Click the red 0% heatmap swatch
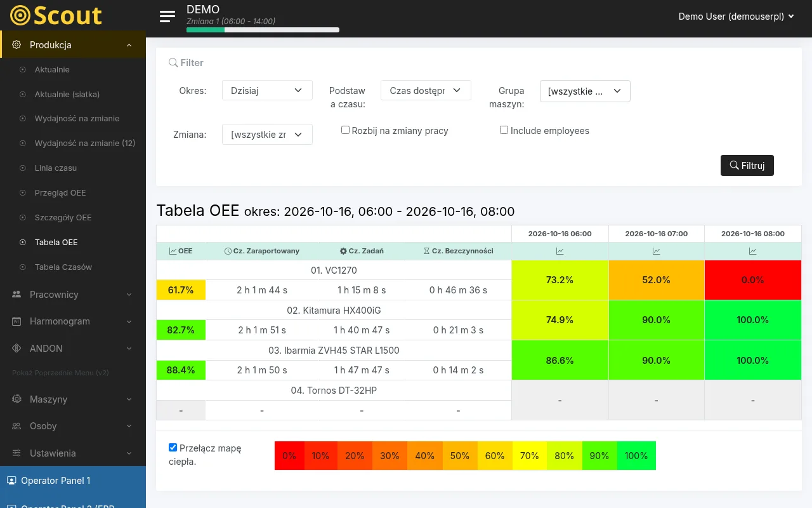 [289, 456]
